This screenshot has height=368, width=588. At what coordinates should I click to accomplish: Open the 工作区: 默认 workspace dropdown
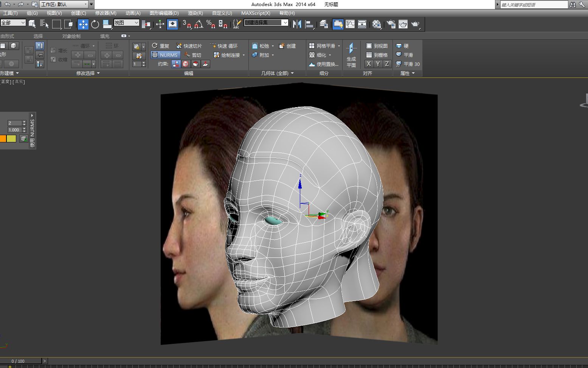[64, 5]
